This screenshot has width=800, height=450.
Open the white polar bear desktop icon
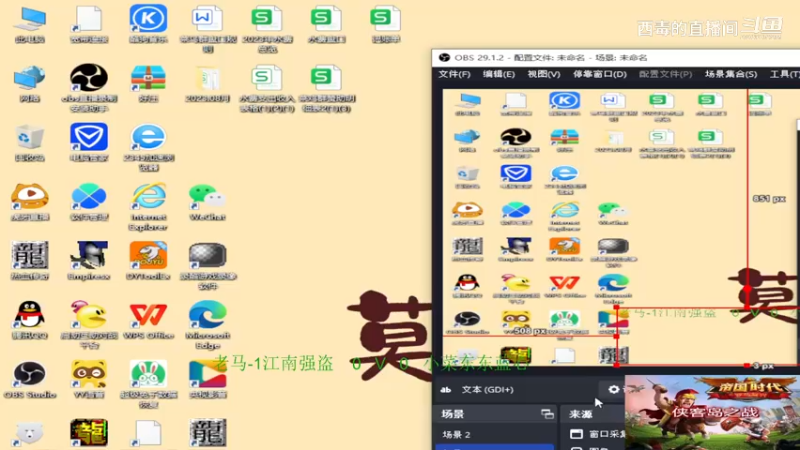[30, 435]
